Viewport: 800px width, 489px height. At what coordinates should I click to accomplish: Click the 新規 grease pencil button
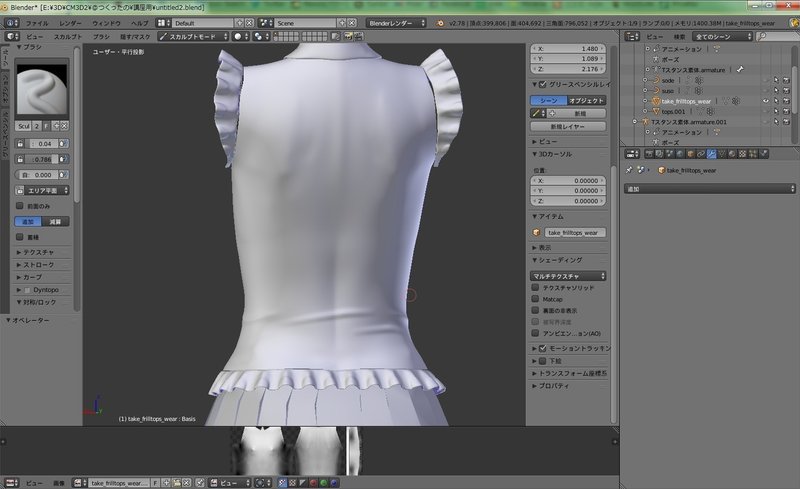pos(577,113)
